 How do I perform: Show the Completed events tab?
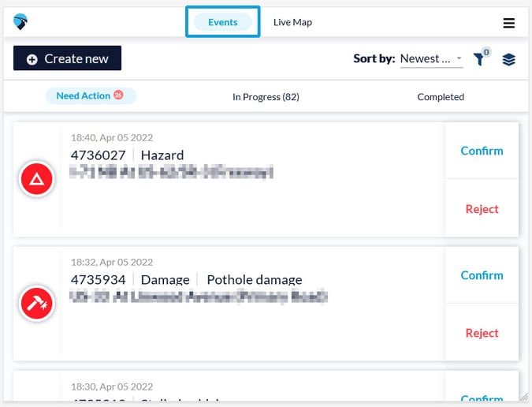click(x=441, y=97)
